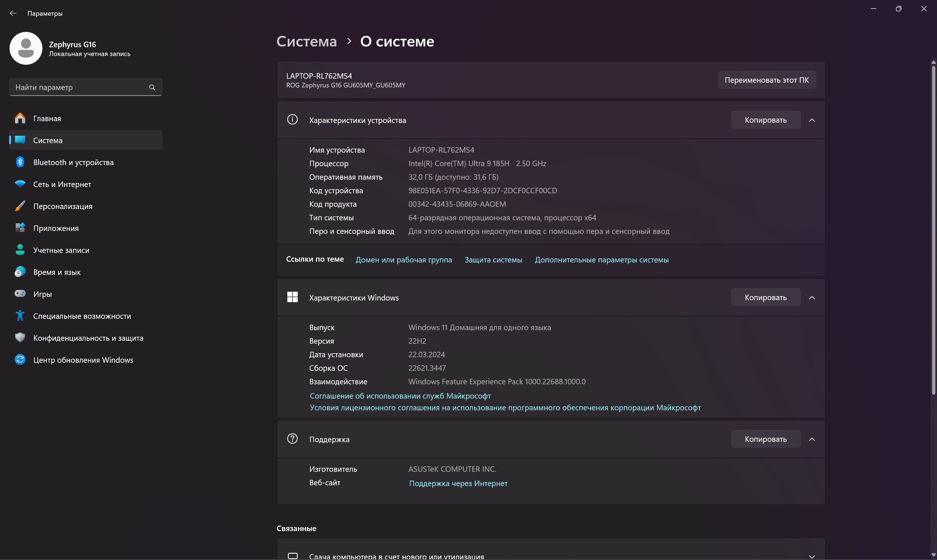Click version value 22H2

pos(417,341)
